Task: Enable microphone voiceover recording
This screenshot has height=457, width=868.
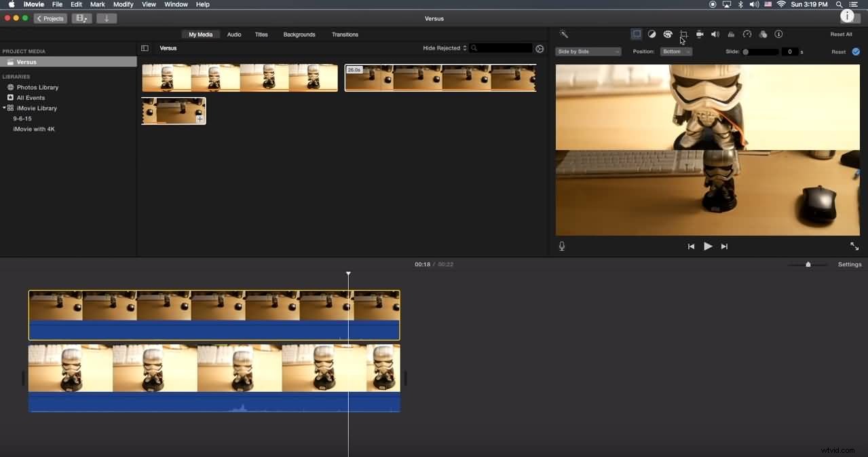Action: point(561,246)
